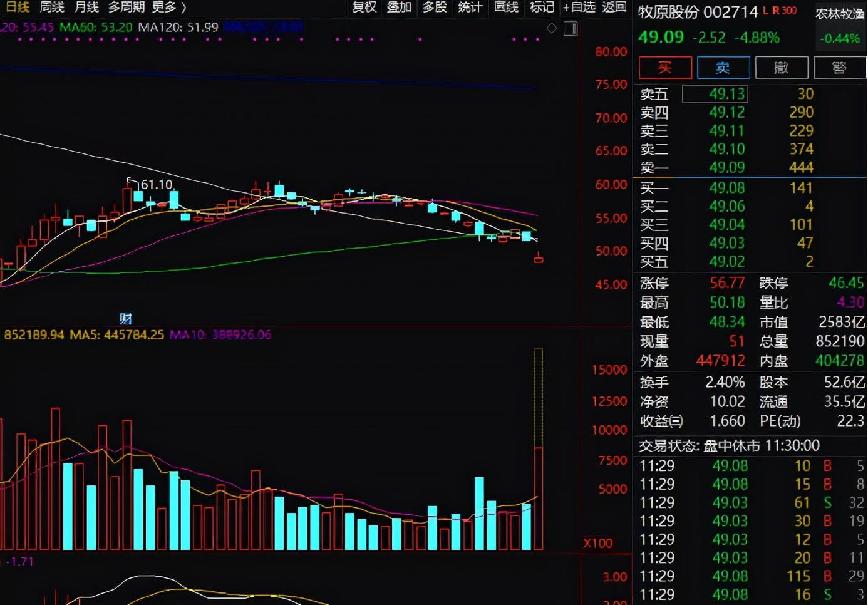Click the diamond icon above the price chart

(x=552, y=28)
